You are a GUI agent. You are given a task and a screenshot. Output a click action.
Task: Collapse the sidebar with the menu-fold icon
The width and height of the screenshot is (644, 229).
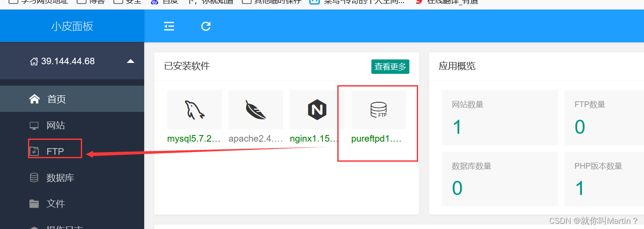coord(169,27)
